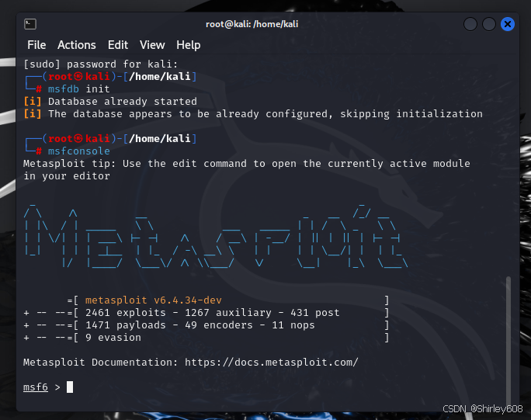
Task: Close the terminal window with blue X
Action: (507, 24)
